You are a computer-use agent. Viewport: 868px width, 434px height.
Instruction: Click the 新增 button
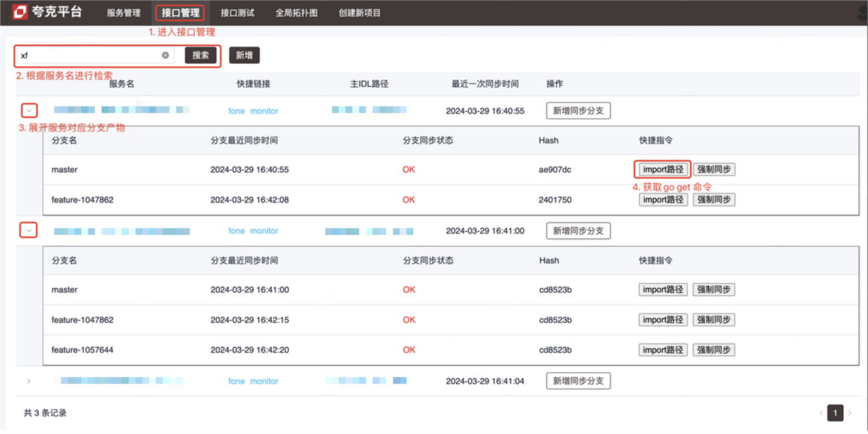pos(244,55)
